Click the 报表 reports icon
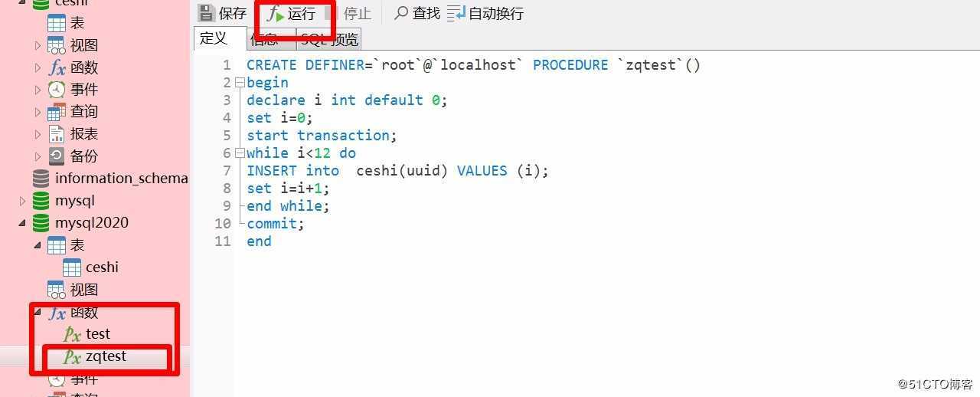 pos(57,133)
